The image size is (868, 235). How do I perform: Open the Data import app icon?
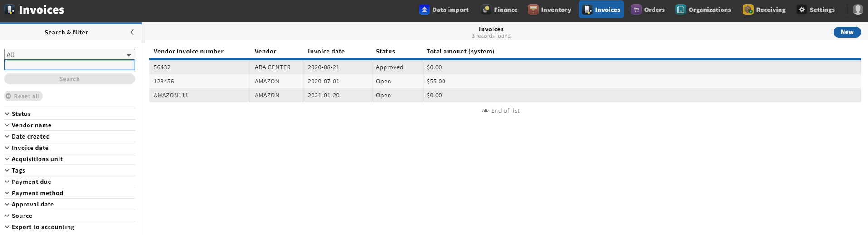(x=424, y=10)
